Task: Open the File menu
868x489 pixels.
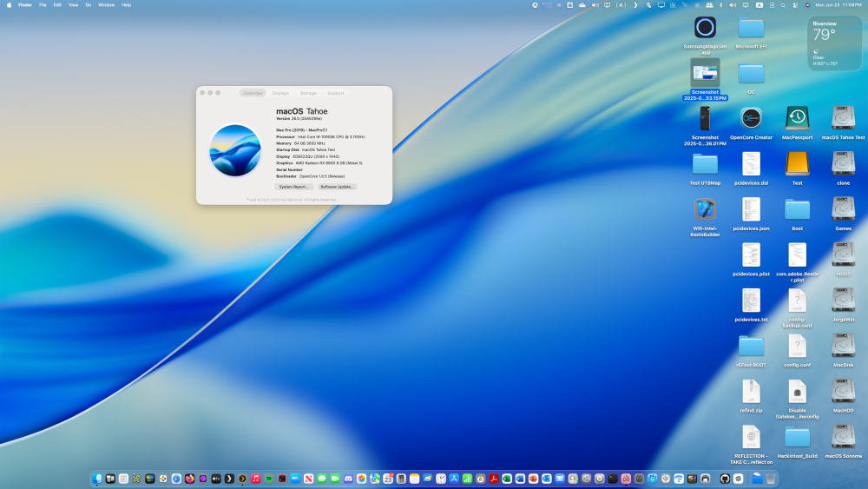Action: (x=43, y=5)
